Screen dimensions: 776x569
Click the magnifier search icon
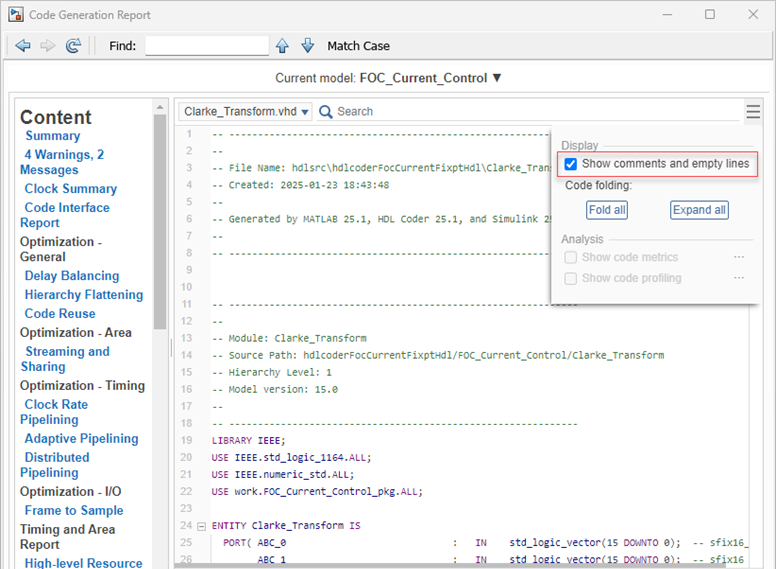point(326,112)
